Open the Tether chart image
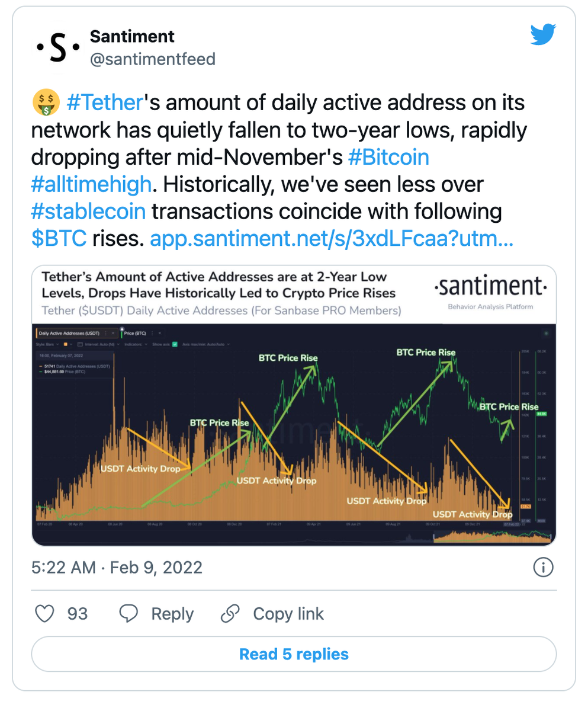This screenshot has width=588, height=711. pyautogui.click(x=294, y=405)
